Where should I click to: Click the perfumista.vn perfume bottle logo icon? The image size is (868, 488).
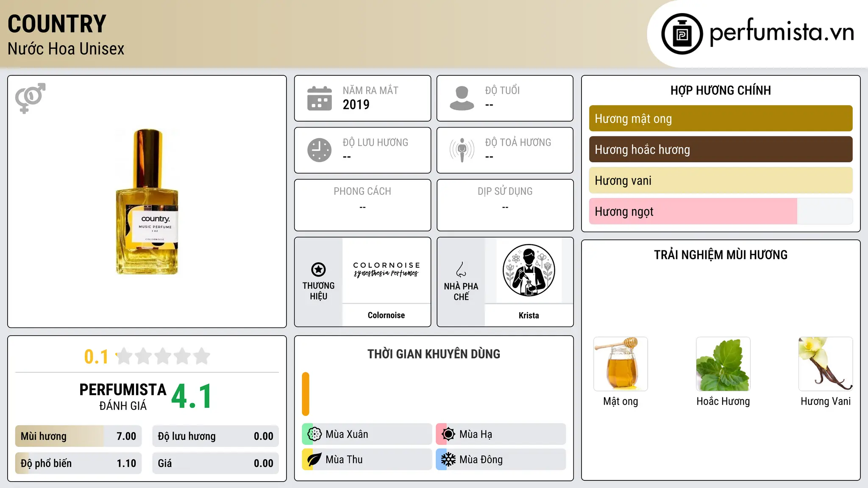682,34
